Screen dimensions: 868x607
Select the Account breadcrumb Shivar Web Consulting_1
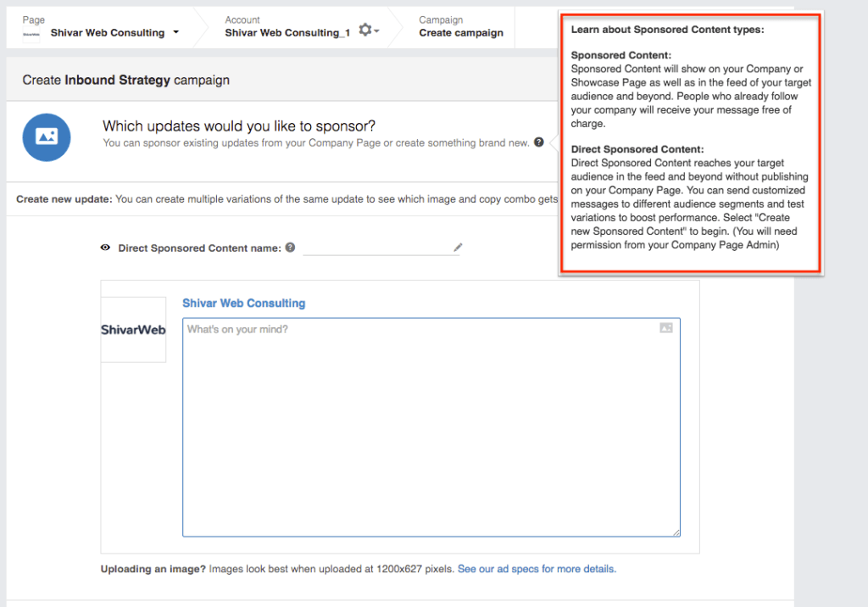(x=287, y=33)
